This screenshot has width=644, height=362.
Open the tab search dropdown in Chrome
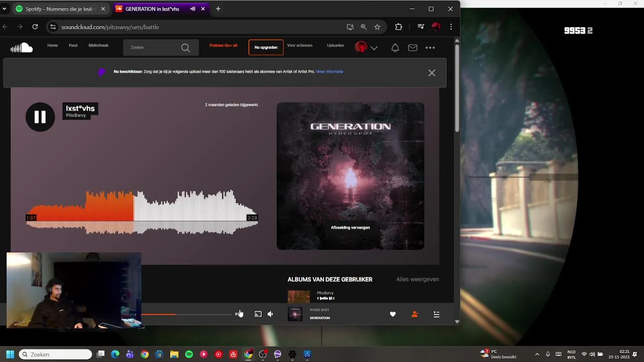(4, 9)
